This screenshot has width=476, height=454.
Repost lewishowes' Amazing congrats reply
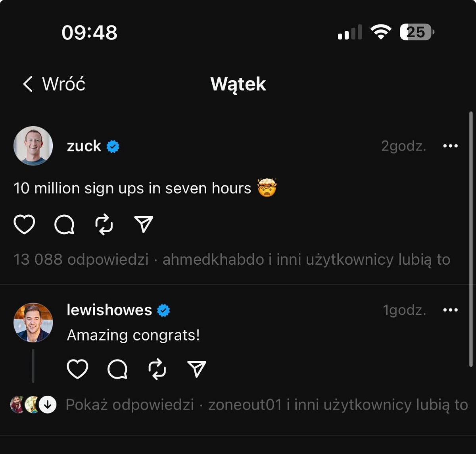pyautogui.click(x=157, y=369)
